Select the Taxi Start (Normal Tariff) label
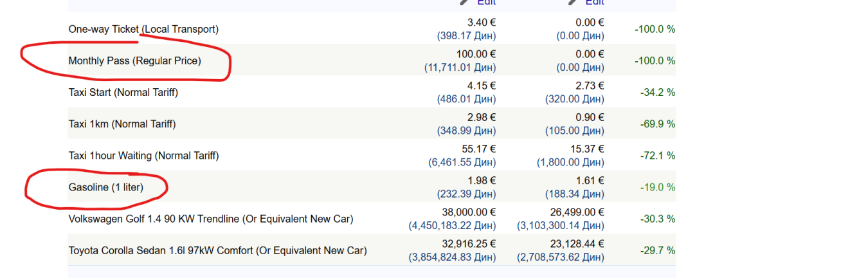Image resolution: width=868 pixels, height=278 pixels. [123, 92]
